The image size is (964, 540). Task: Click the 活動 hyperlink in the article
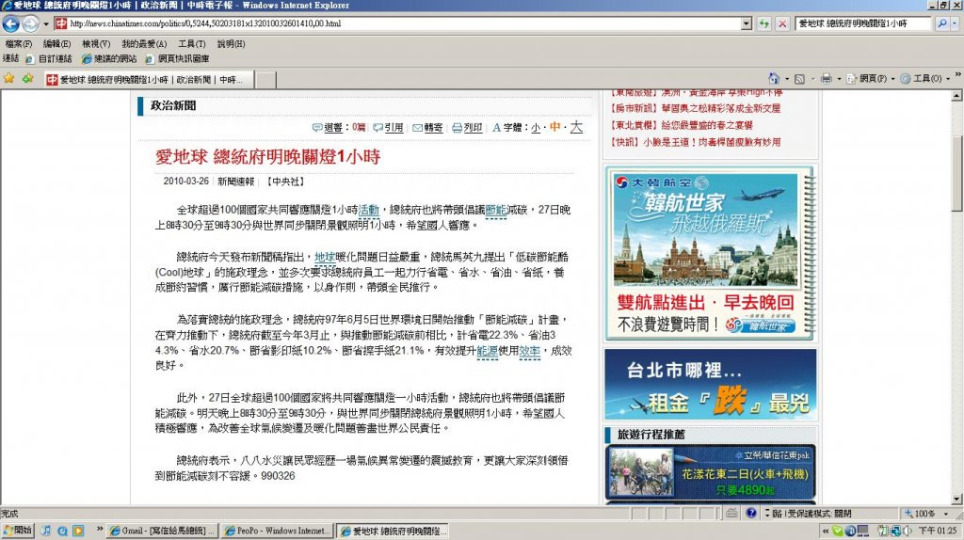pyautogui.click(x=368, y=210)
